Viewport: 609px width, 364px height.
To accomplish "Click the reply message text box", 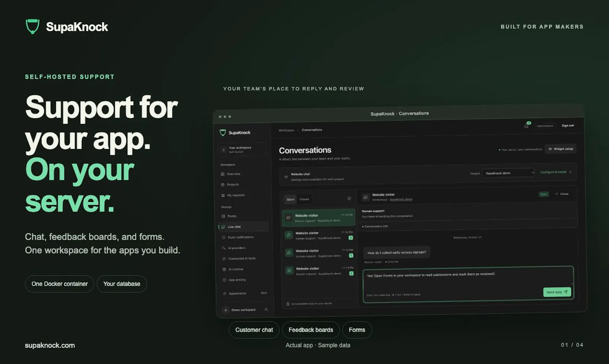I will 468,284.
